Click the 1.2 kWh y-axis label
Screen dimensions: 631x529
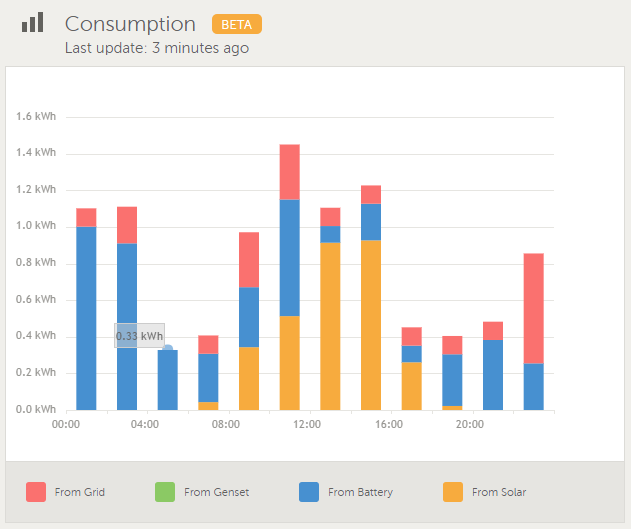36,189
